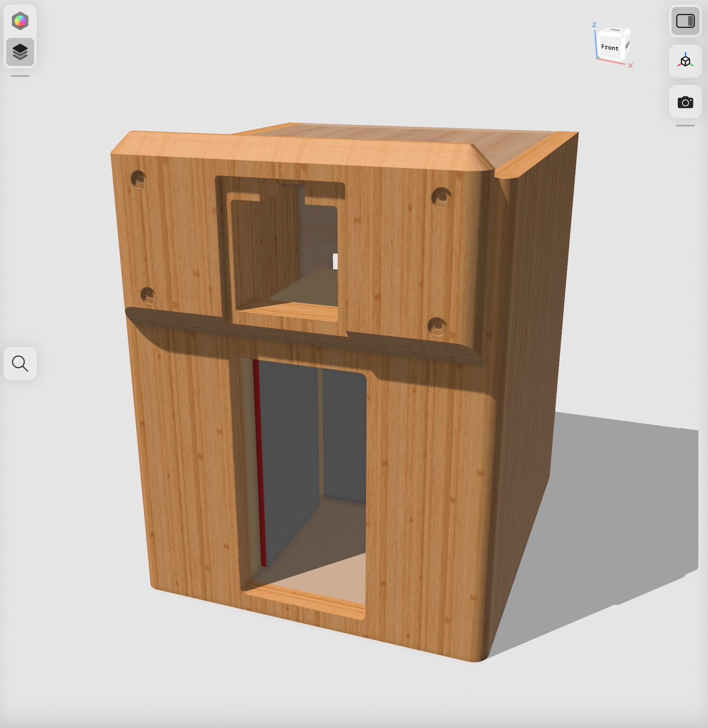Click the magnifying glass search button
The width and height of the screenshot is (708, 728).
(x=20, y=364)
